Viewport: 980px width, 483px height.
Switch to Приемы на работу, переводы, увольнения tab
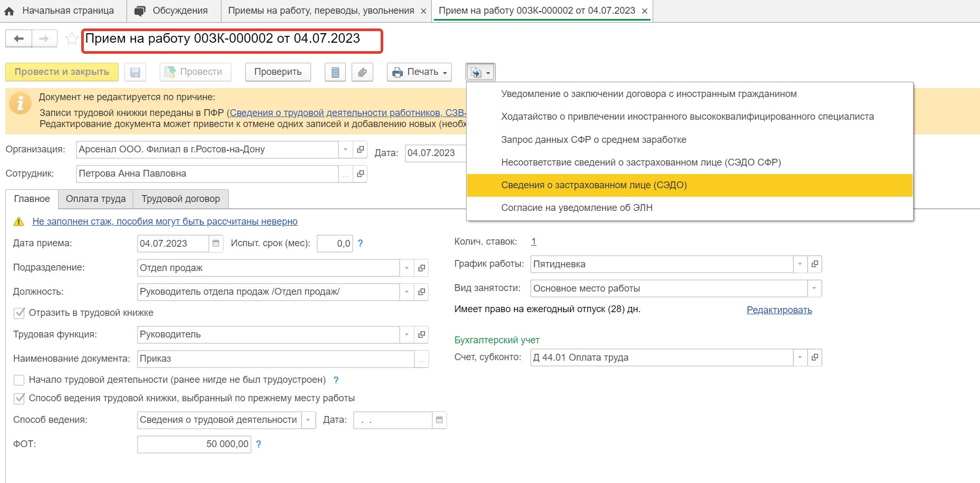(321, 11)
